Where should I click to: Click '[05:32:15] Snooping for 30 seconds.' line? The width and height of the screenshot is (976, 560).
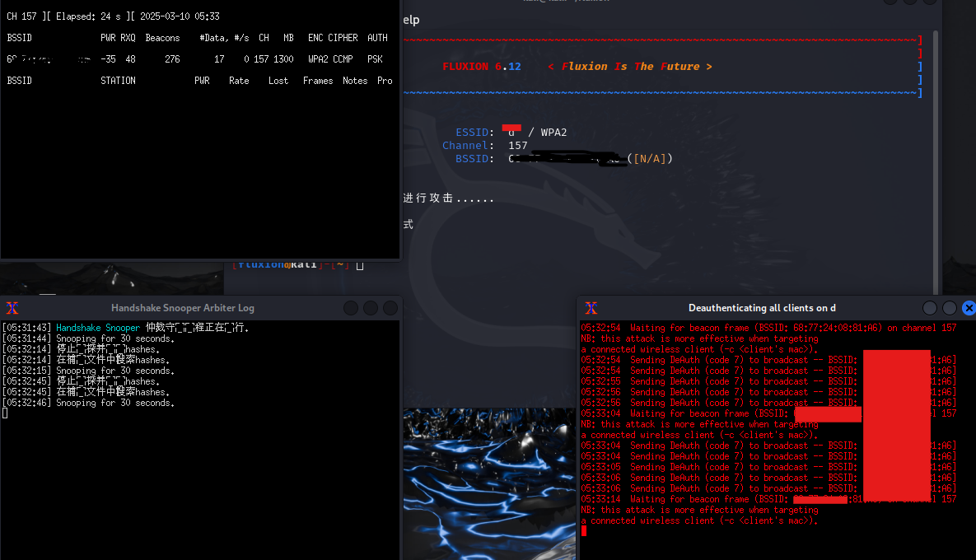[x=88, y=371]
